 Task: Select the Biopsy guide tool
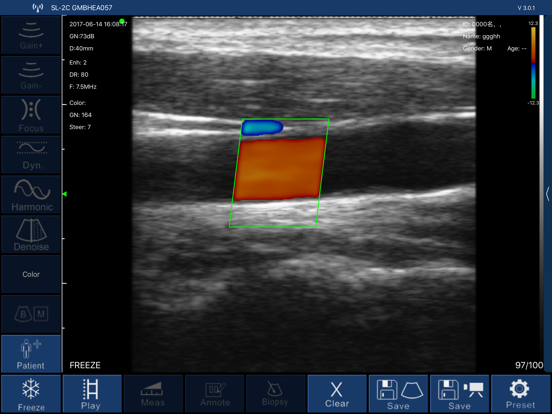pyautogui.click(x=276, y=394)
